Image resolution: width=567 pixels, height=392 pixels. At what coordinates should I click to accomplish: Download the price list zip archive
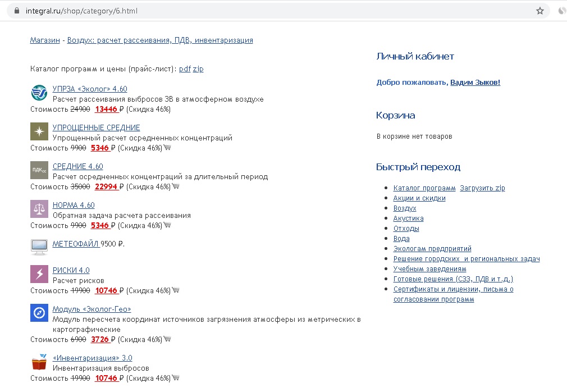tap(198, 69)
